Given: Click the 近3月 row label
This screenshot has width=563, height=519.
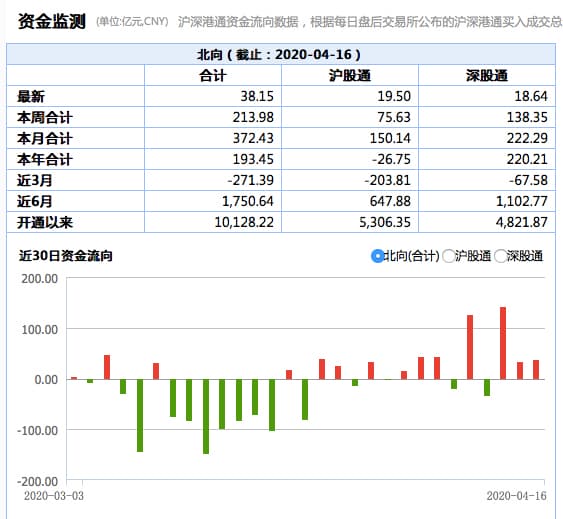Looking at the screenshot, I should coord(34,180).
